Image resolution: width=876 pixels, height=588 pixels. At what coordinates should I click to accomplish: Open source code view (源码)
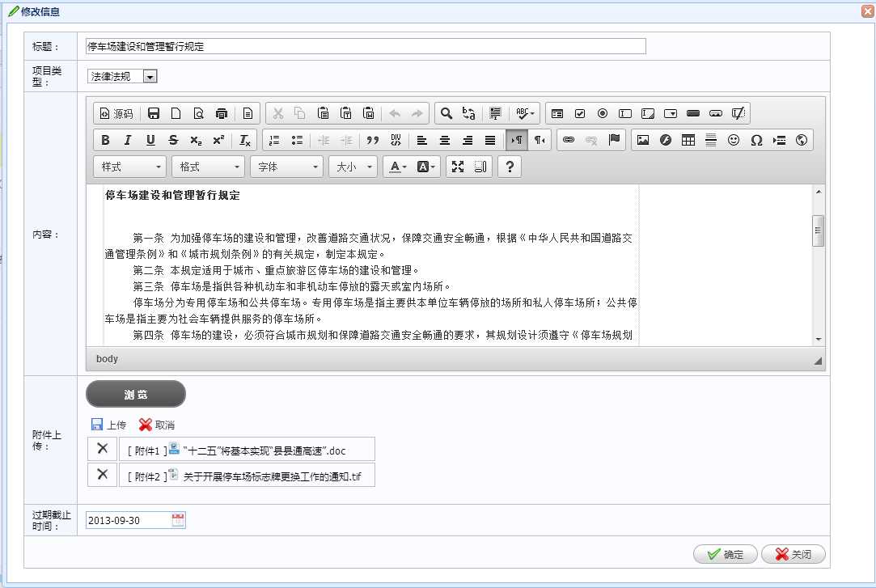116,113
